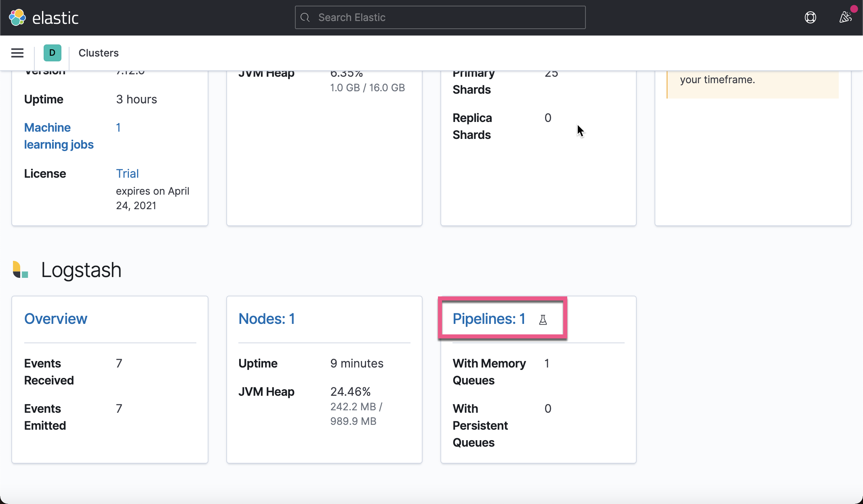Click the Logstash section heading
Screen dimensions: 863x504
[x=81, y=270]
